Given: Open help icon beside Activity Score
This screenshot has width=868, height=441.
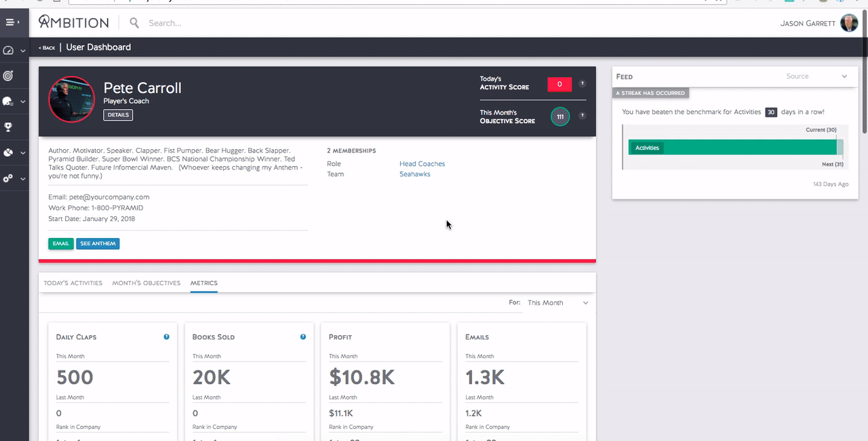Looking at the screenshot, I should point(583,83).
